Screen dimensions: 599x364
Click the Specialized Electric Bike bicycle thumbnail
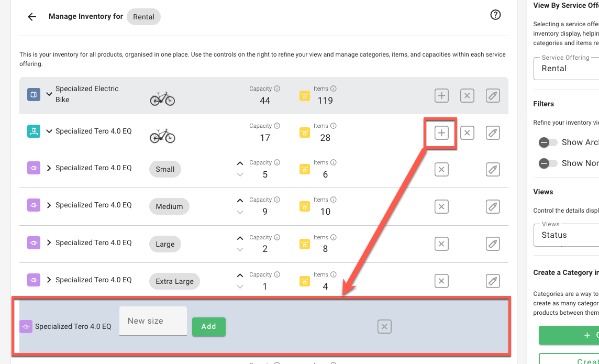click(x=162, y=98)
